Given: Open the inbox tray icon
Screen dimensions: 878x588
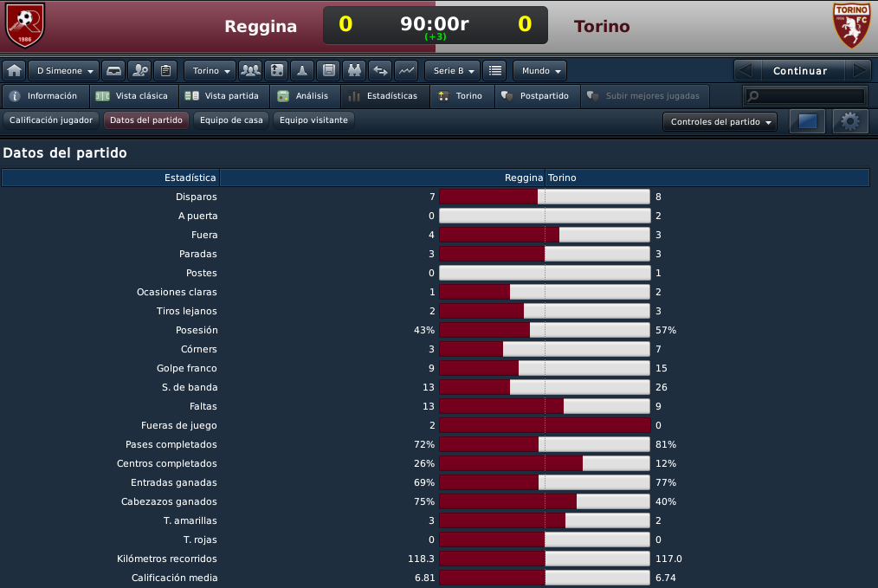Looking at the screenshot, I should [113, 70].
